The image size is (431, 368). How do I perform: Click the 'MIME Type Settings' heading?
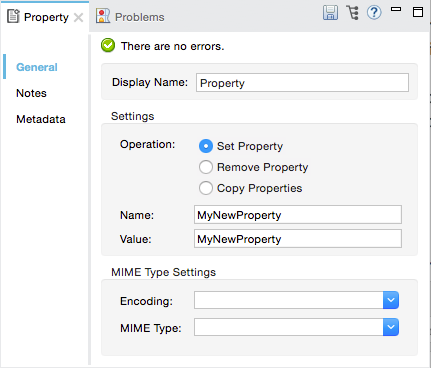(163, 272)
